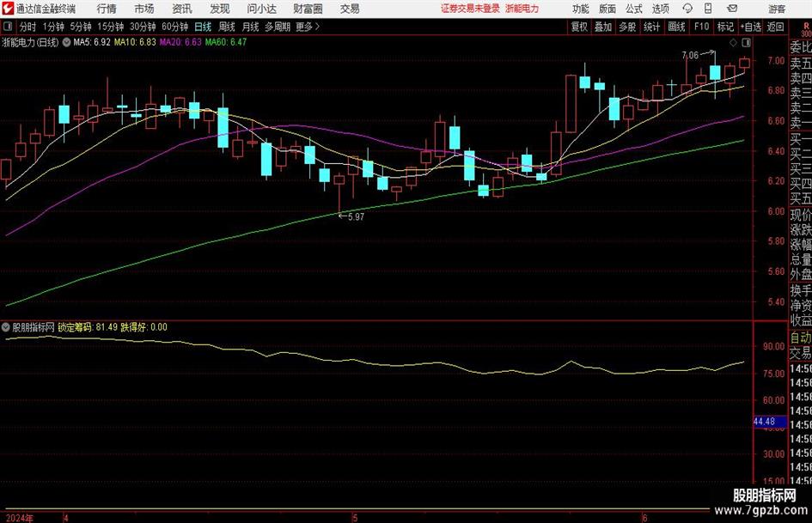Expand 更多 period options
The image size is (812, 523).
point(308,27)
